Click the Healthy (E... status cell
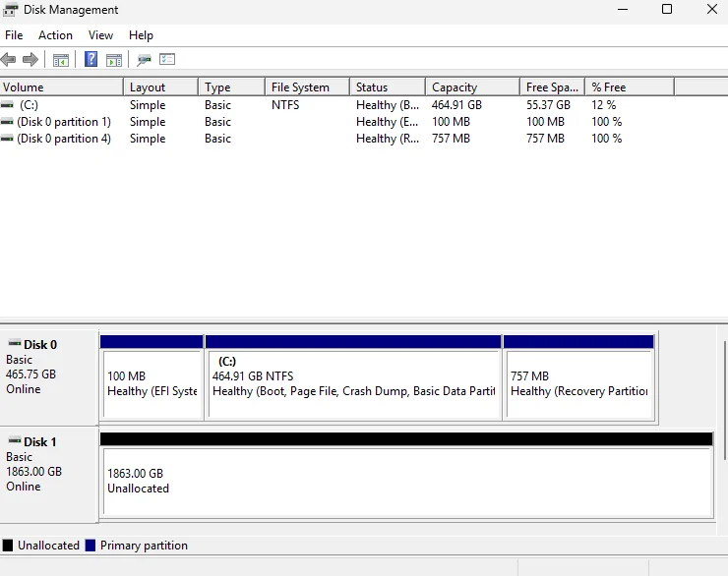Image resolution: width=728 pixels, height=576 pixels. tap(388, 122)
